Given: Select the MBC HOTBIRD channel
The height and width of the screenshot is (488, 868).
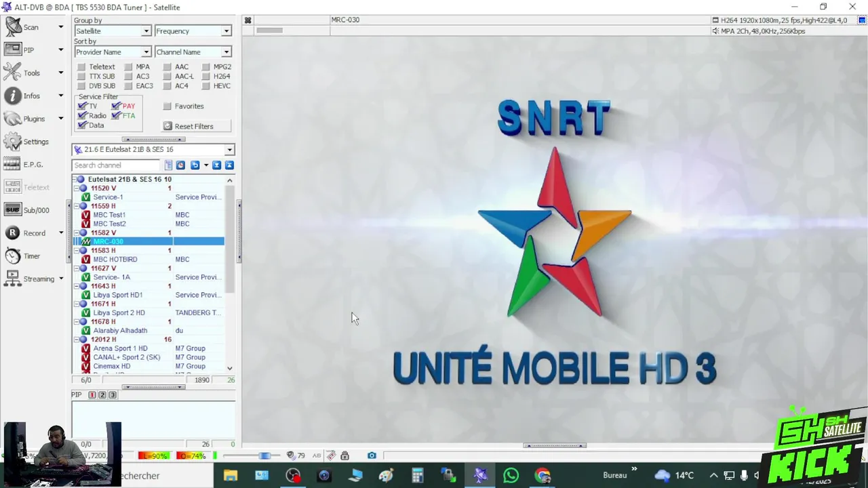Looking at the screenshot, I should click(x=115, y=260).
